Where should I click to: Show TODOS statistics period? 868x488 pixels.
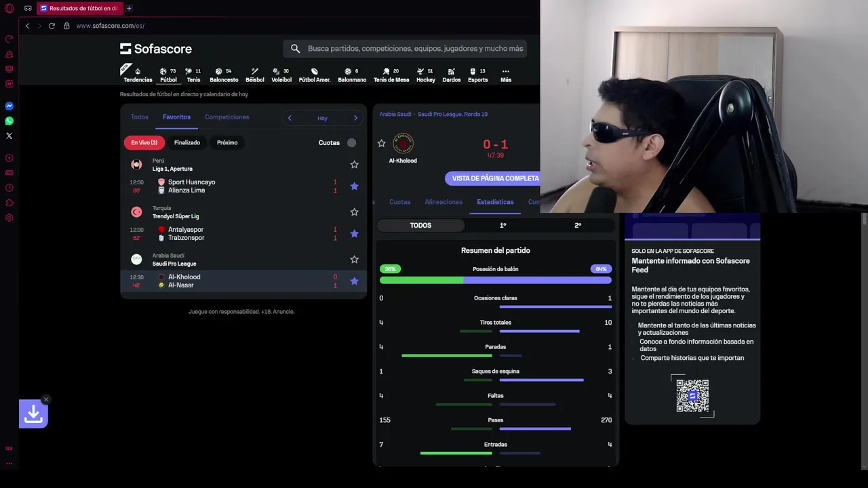pos(420,225)
